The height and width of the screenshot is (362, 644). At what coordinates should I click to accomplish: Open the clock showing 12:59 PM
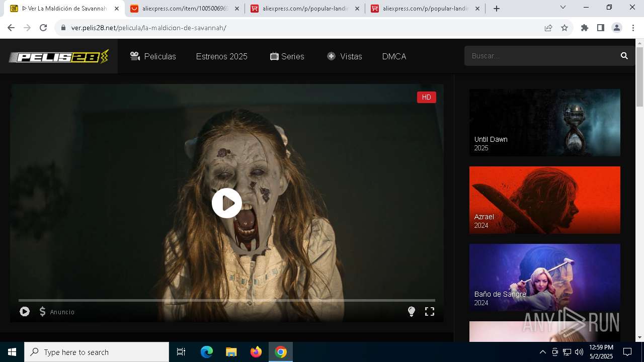tap(601, 352)
